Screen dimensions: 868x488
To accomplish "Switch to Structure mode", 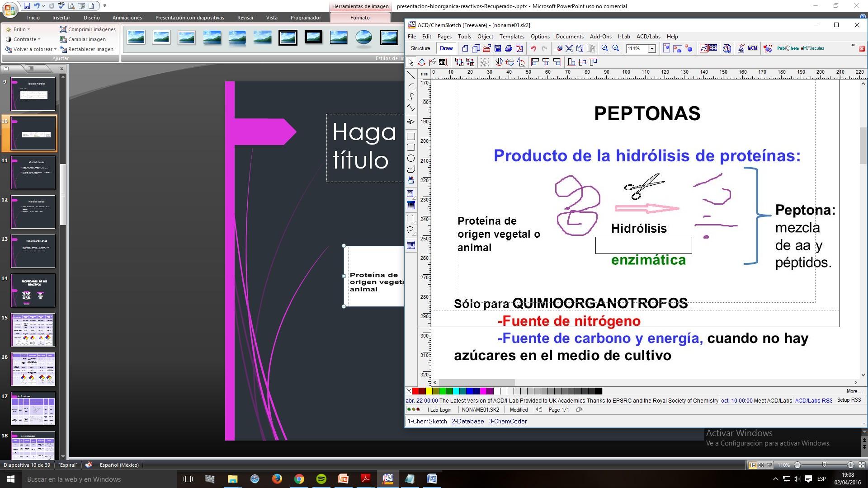I will point(420,48).
